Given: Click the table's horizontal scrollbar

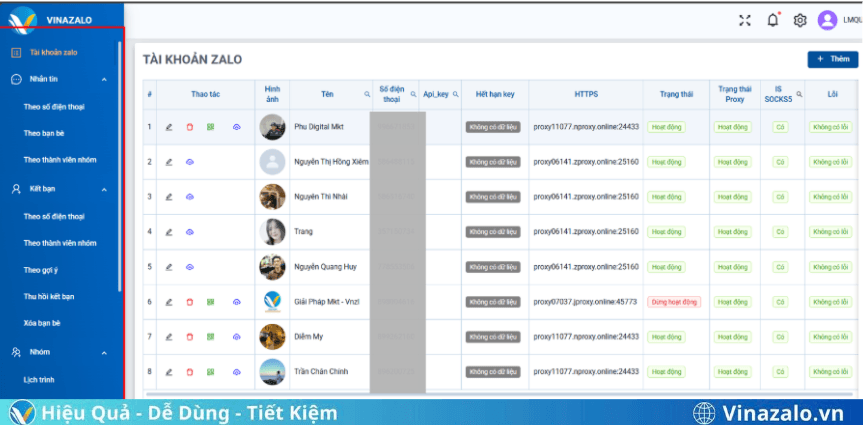Looking at the screenshot, I should point(499,394).
